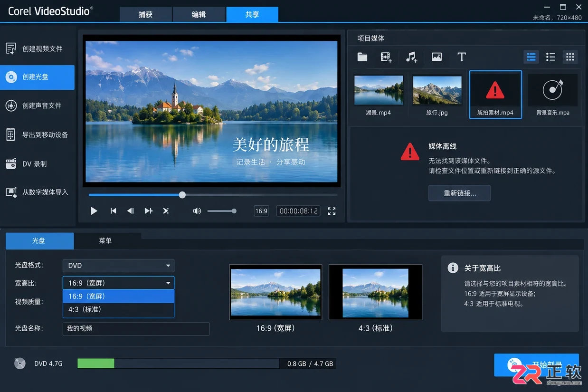The height and width of the screenshot is (392, 588).
Task: Switch media view to detailed list
Action: (531, 57)
